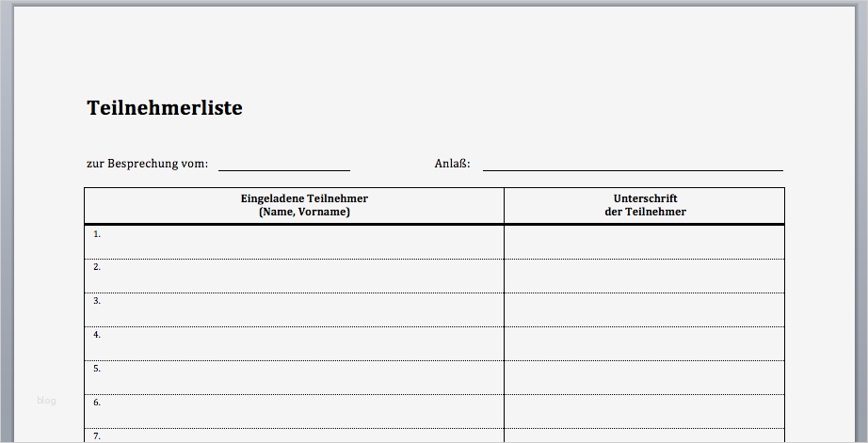
Task: Click the name cell of row 3.
Action: pyautogui.click(x=294, y=309)
